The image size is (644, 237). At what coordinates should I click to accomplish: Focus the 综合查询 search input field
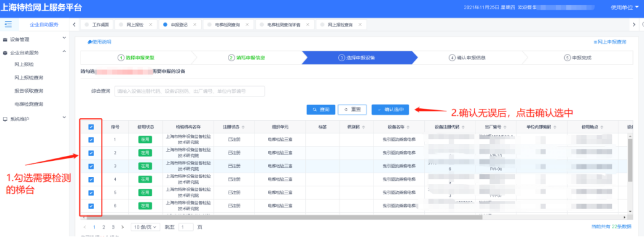[189, 91]
